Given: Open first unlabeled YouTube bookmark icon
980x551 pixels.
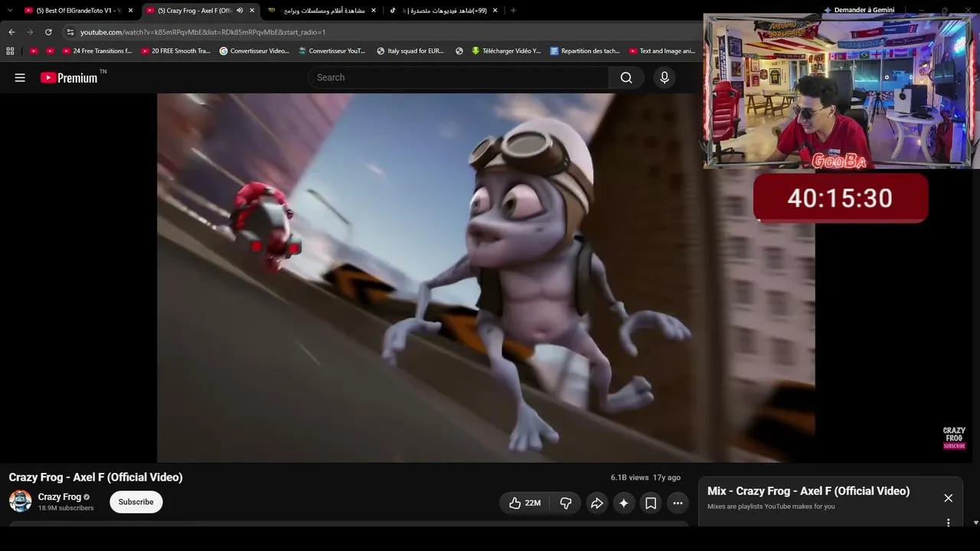Looking at the screenshot, I should (x=34, y=51).
